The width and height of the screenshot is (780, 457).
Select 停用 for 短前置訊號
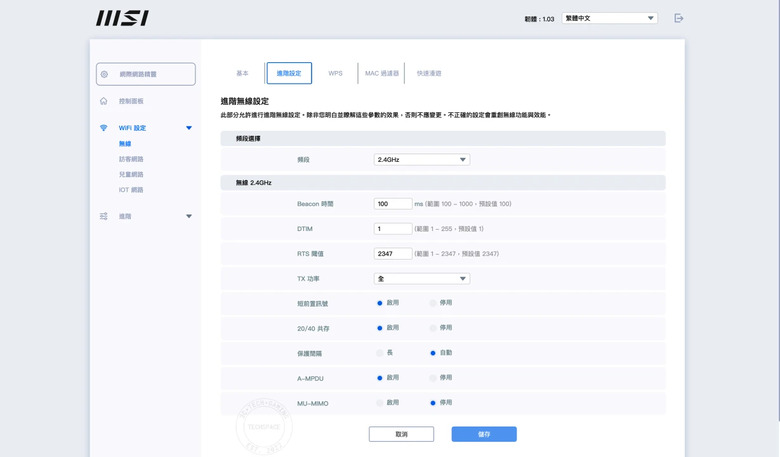click(433, 303)
